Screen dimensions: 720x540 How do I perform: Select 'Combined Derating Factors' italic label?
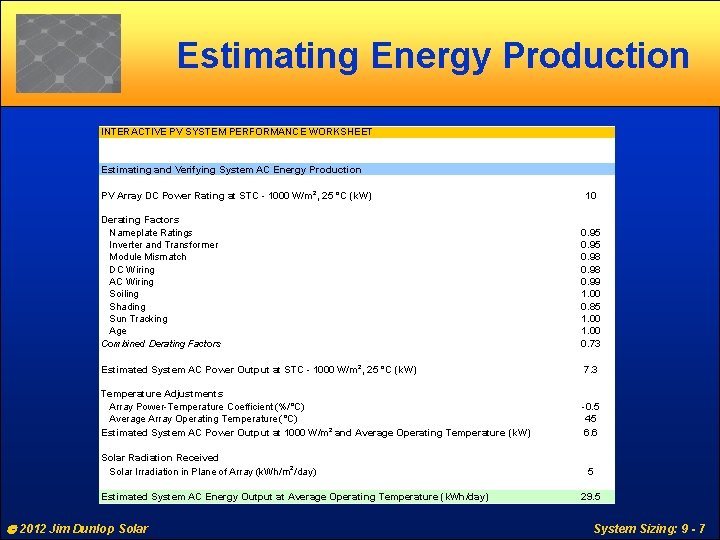(x=161, y=344)
